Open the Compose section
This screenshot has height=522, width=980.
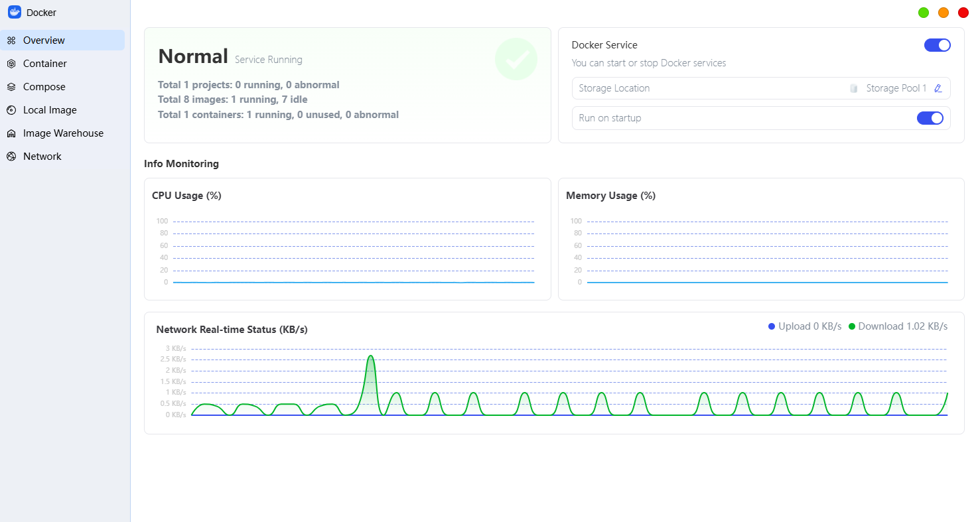point(62,87)
